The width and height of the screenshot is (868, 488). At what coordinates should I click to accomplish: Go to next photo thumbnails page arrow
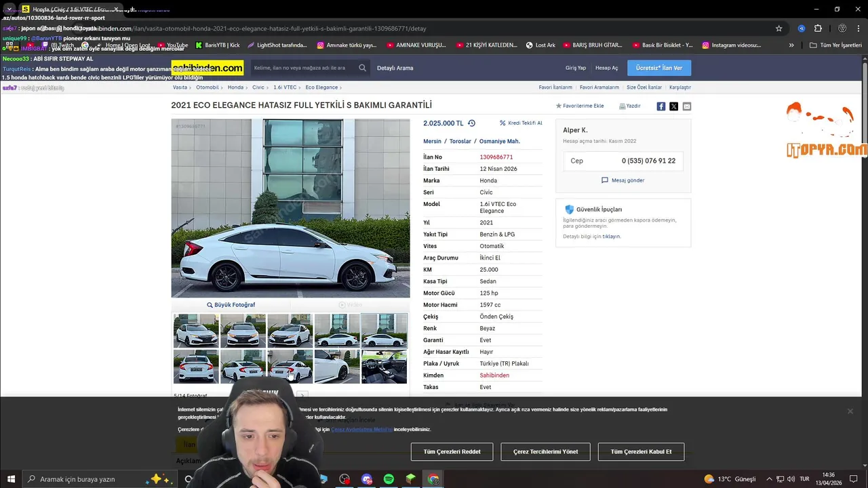pos(302,395)
